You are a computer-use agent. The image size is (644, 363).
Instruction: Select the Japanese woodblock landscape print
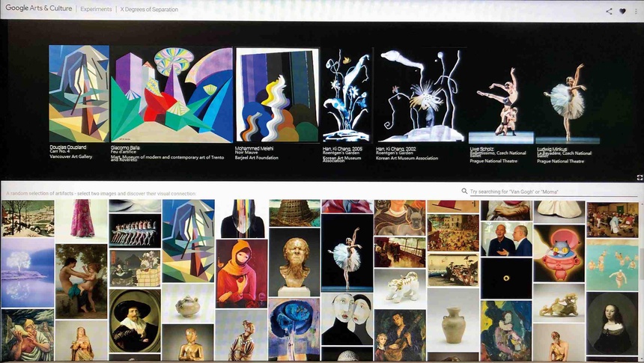pos(453,269)
